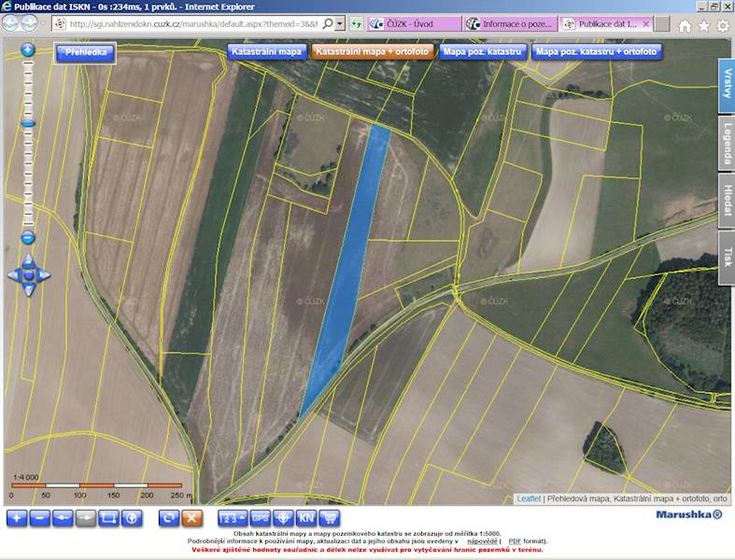Open the nápovědě help link
Viewport: 735px width, 560px height.
[x=481, y=541]
